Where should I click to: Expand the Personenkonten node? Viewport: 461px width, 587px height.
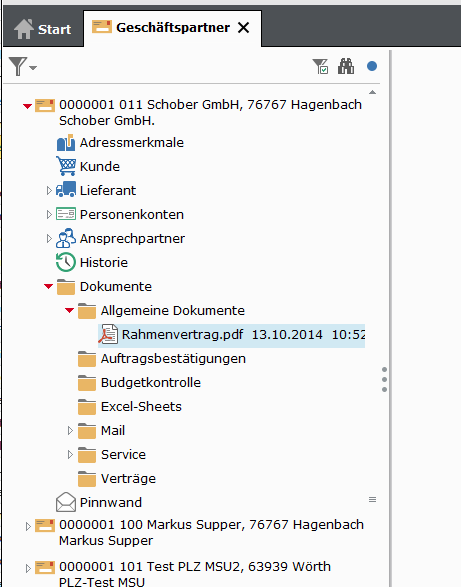pos(49,215)
